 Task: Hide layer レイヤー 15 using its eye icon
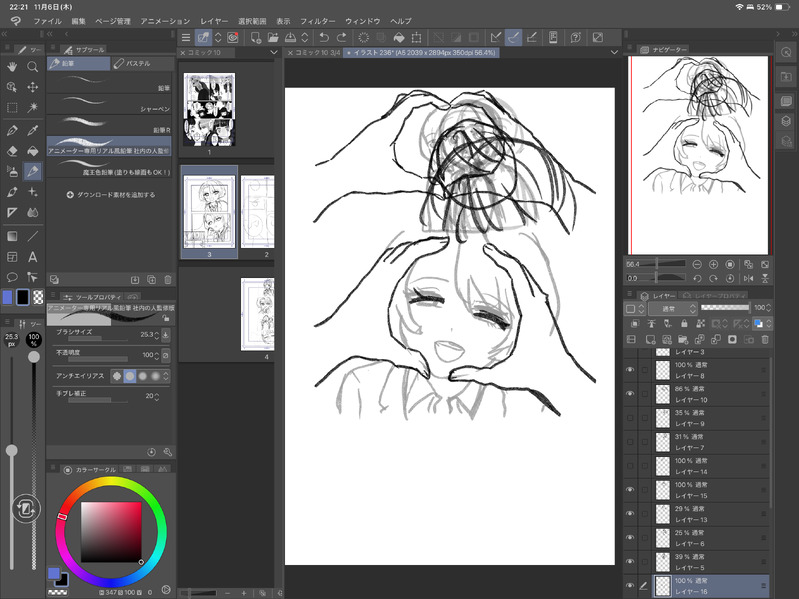click(x=630, y=489)
